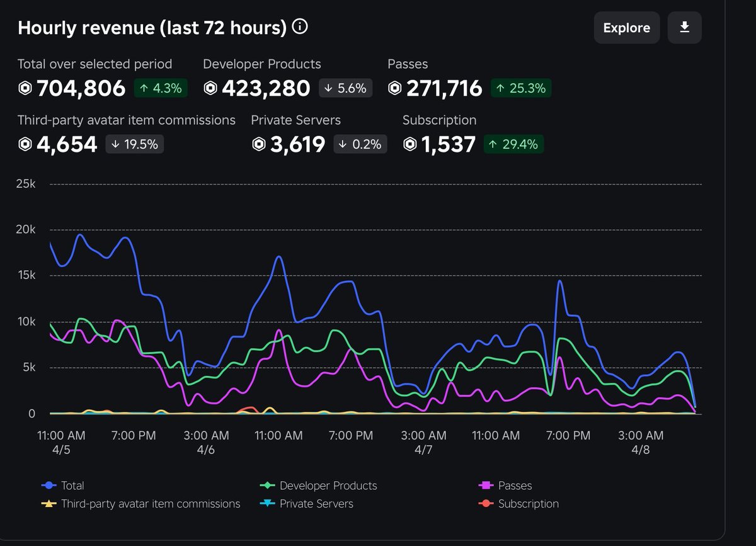Click the download icon button

click(685, 28)
